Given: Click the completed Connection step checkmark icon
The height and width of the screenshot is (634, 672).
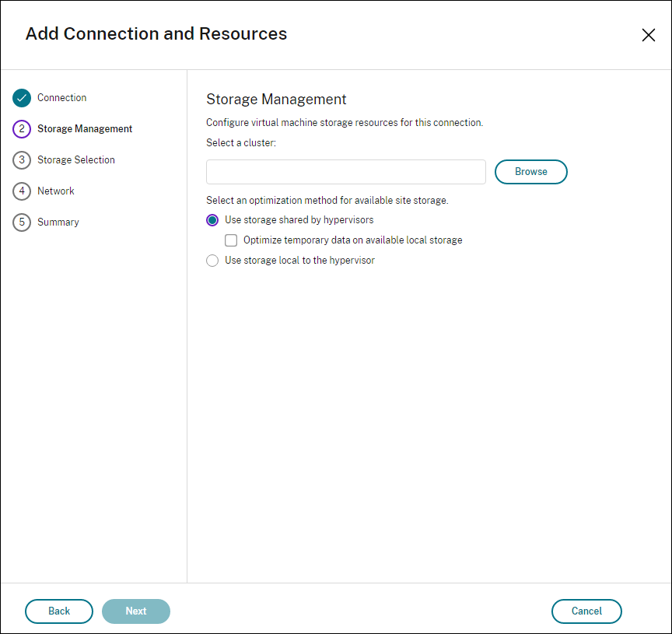Looking at the screenshot, I should (22, 97).
